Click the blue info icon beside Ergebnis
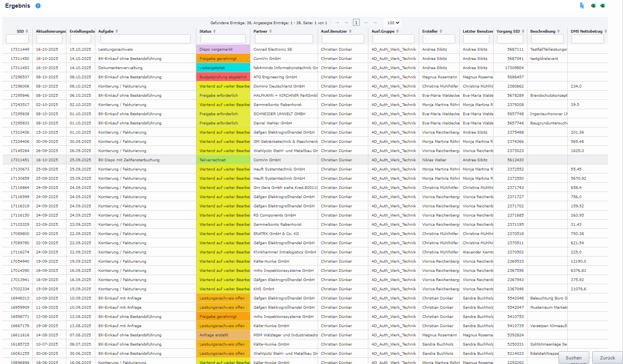The width and height of the screenshot is (623, 364). pyautogui.click(x=38, y=6)
